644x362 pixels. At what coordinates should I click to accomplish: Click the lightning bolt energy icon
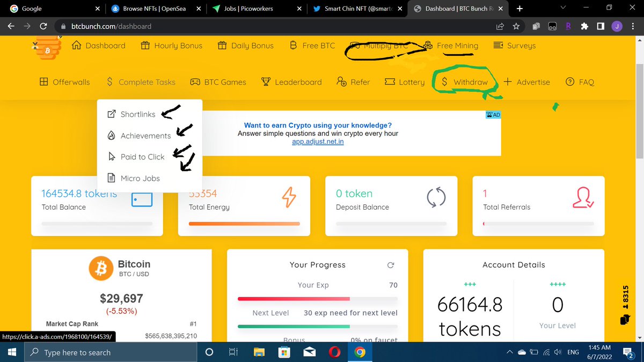(289, 197)
